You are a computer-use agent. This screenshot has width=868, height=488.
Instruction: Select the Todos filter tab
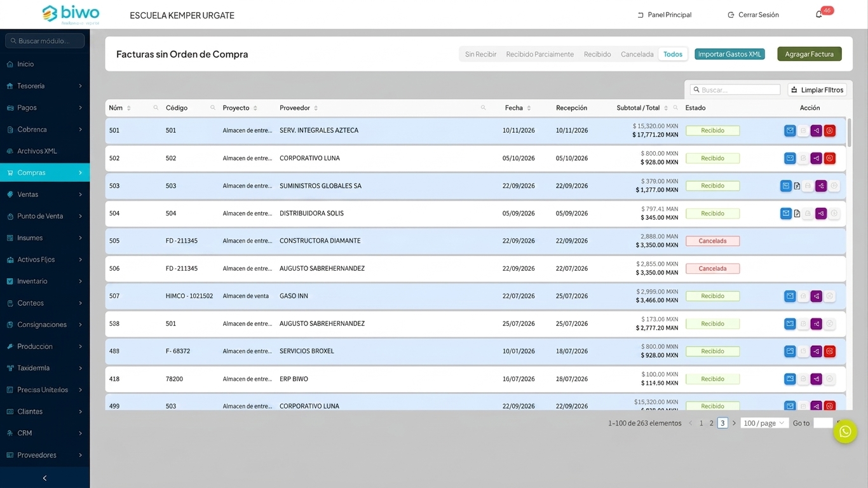pyautogui.click(x=673, y=55)
